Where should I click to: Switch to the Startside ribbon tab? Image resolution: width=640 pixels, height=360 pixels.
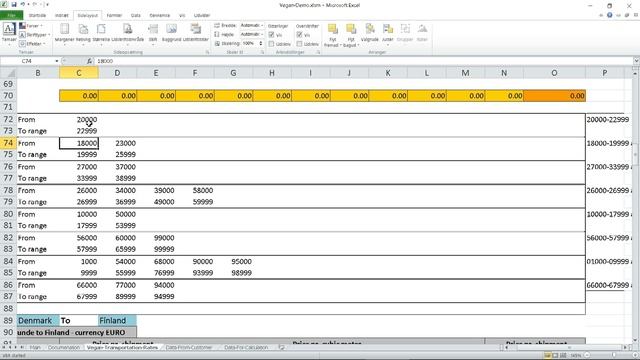[37, 16]
